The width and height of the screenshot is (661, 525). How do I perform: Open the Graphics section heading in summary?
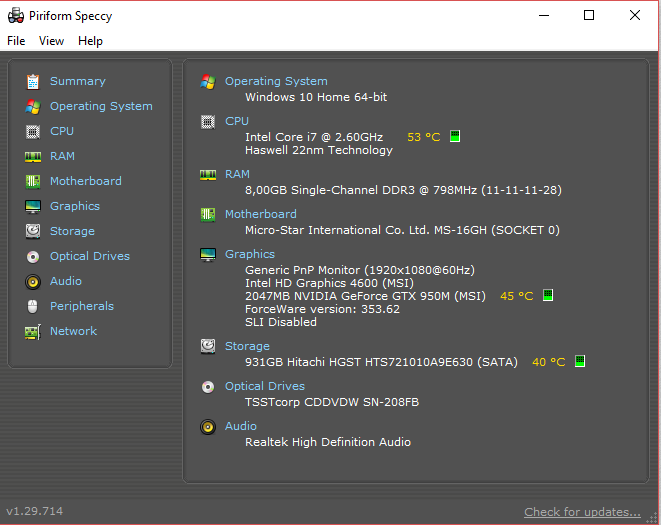(x=250, y=254)
